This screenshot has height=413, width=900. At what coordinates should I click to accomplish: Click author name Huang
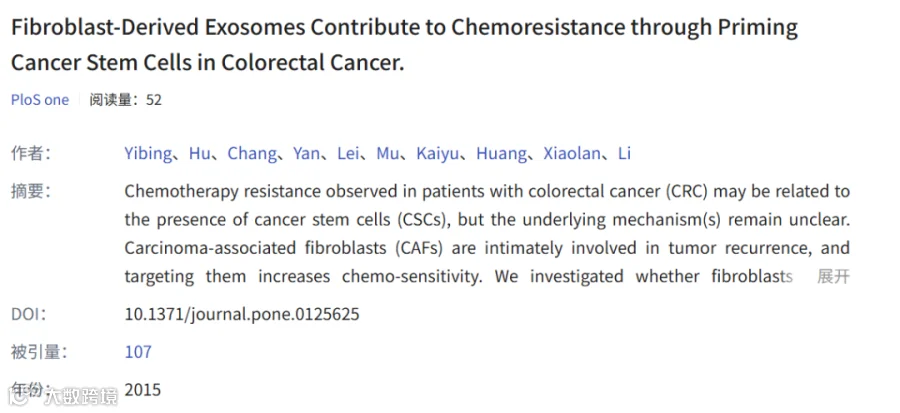pos(501,153)
